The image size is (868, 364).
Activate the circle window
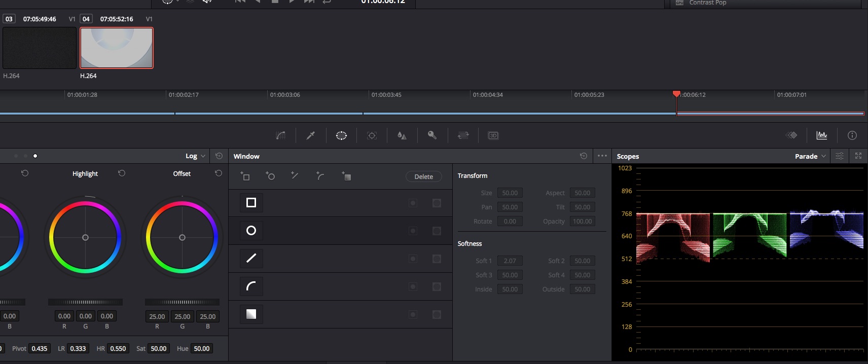click(x=251, y=231)
